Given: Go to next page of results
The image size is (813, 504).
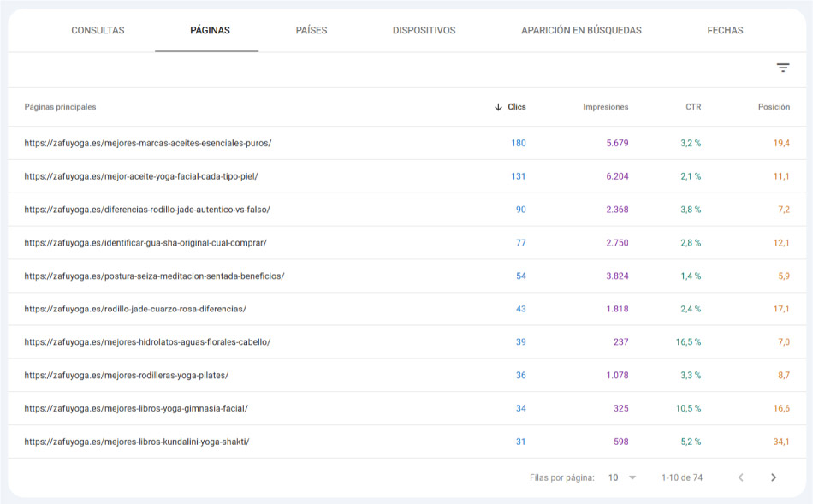Looking at the screenshot, I should tap(773, 477).
